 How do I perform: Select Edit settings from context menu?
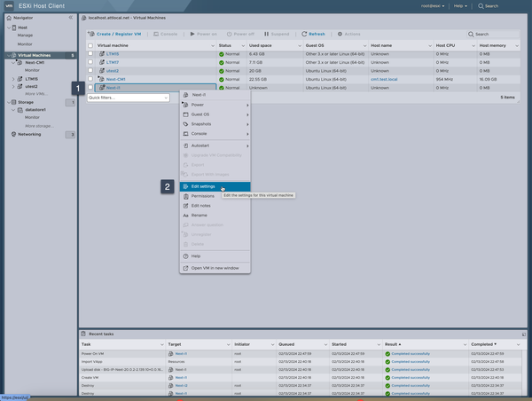203,186
